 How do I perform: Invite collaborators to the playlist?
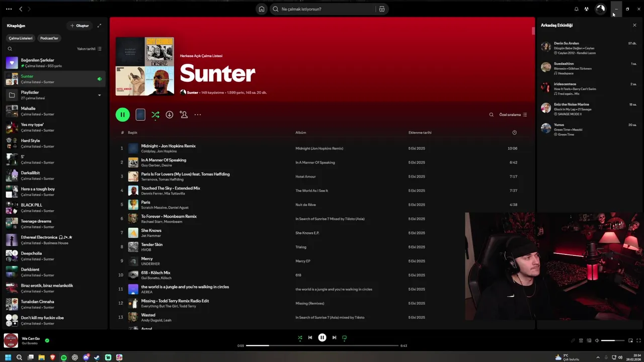click(x=184, y=115)
